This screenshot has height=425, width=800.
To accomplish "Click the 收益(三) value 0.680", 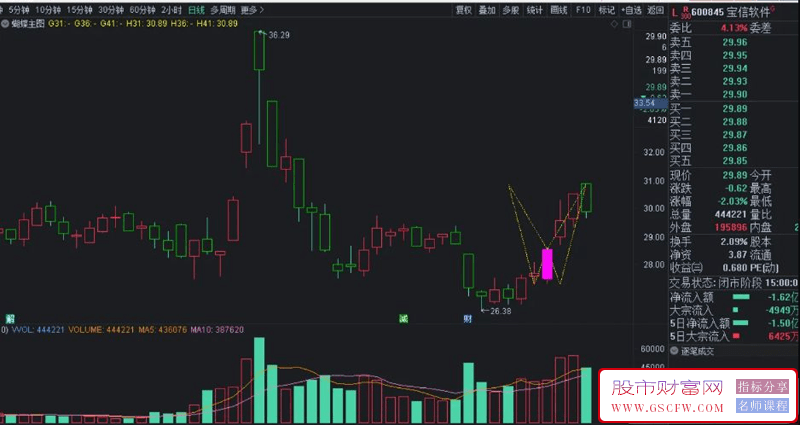I will pos(734,268).
